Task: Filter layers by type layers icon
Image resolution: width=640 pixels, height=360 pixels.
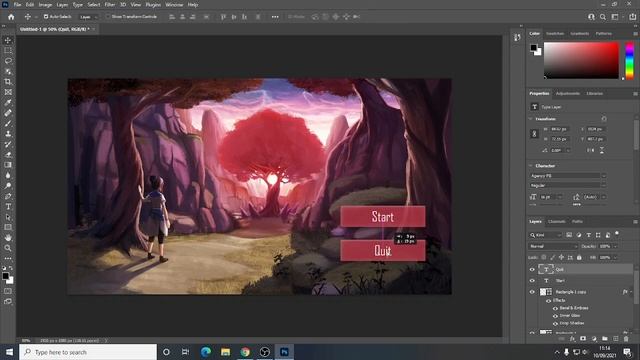Action: tap(589, 235)
